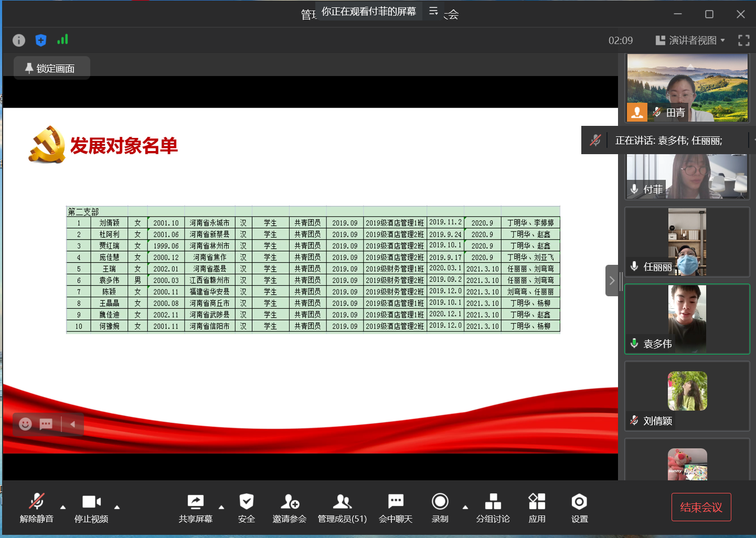Open Invite participants (邀请参会)
756x538 pixels.
(289, 507)
